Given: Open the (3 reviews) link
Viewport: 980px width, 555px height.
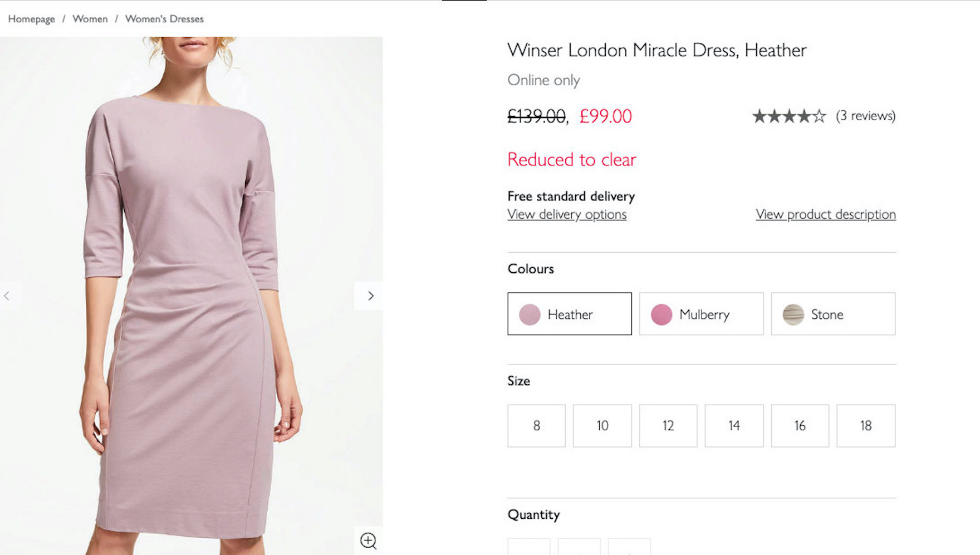Looking at the screenshot, I should 865,116.
